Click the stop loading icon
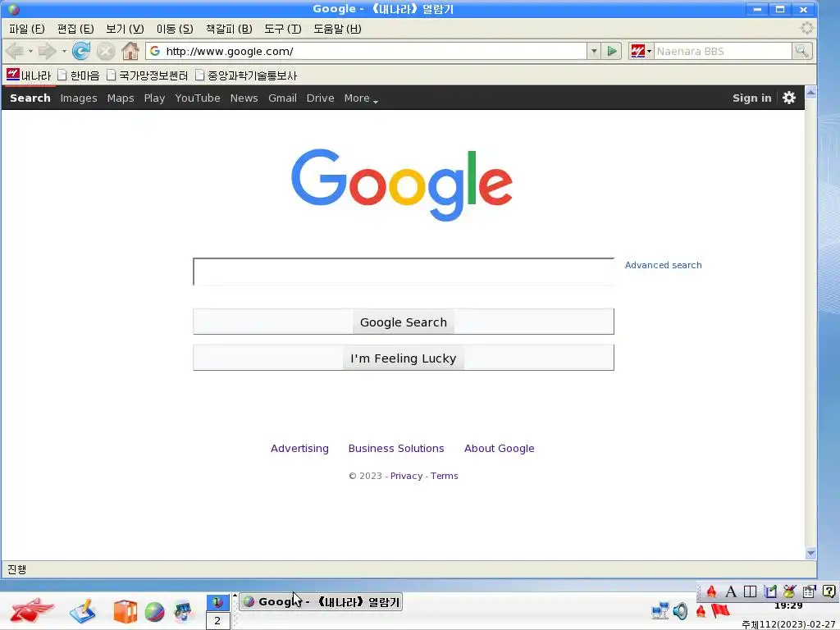The height and width of the screenshot is (630, 840). [106, 52]
